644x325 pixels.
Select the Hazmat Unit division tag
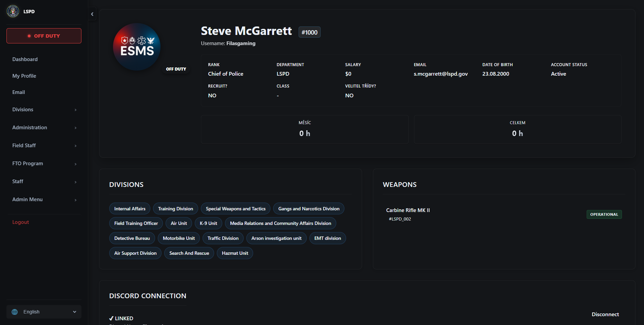click(x=235, y=253)
